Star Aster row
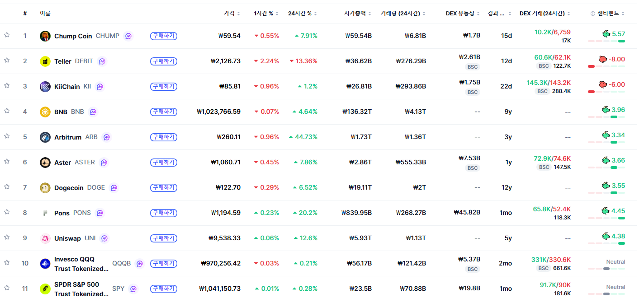Viewport: 644px width, 298px height. coord(7,162)
